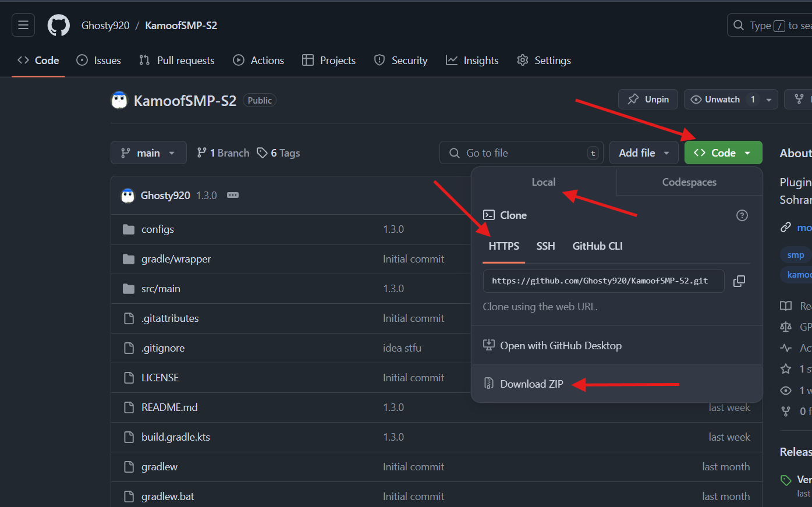Open .gitattributes Initial commit message

click(x=413, y=318)
